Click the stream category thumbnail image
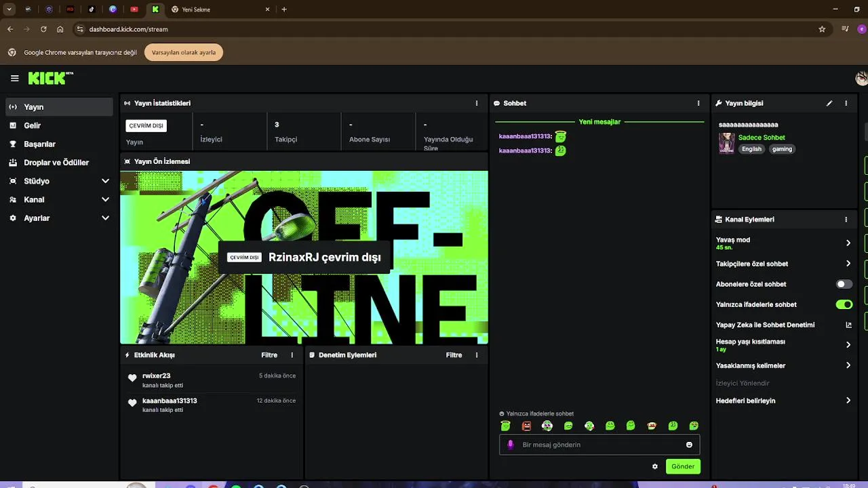 pos(726,143)
